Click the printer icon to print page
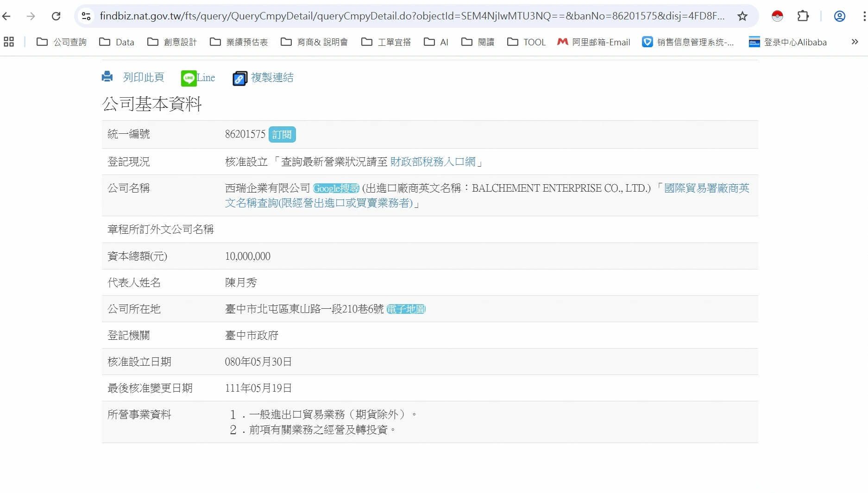This screenshot has height=493, width=868. coord(107,77)
